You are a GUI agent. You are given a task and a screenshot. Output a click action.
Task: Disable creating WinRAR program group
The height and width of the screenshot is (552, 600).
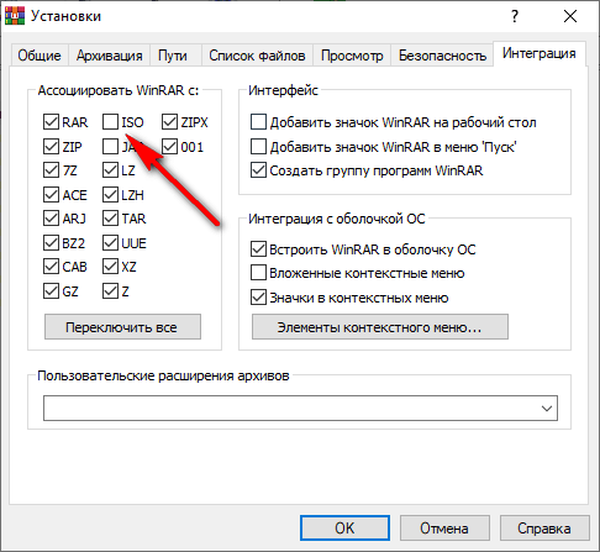click(x=259, y=171)
